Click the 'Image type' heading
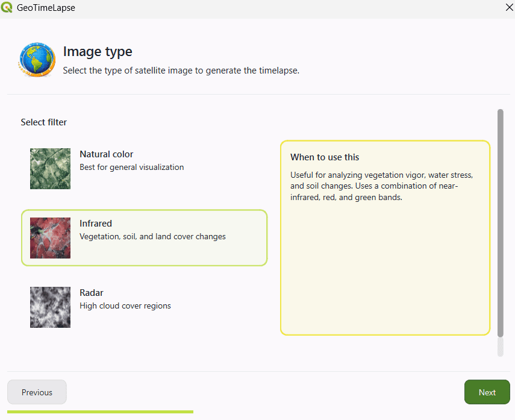This screenshot has height=420, width=515. point(98,52)
